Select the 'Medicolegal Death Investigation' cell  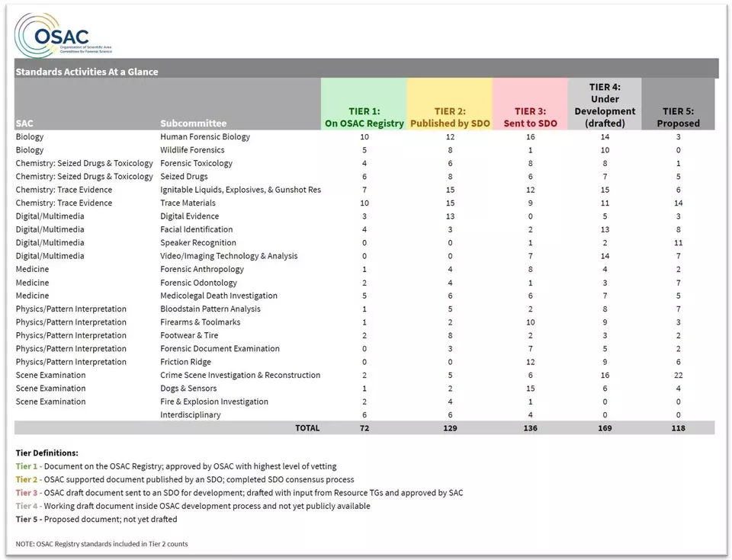tap(219, 296)
